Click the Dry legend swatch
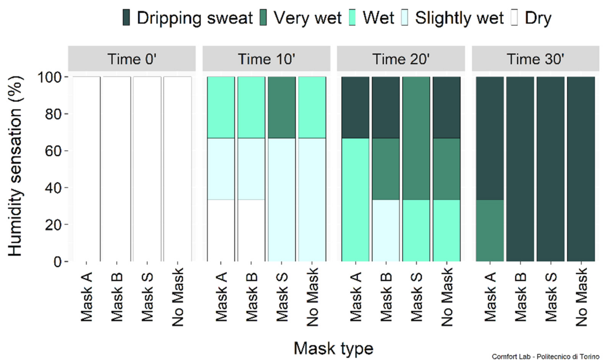608x364 pixels. coord(514,17)
